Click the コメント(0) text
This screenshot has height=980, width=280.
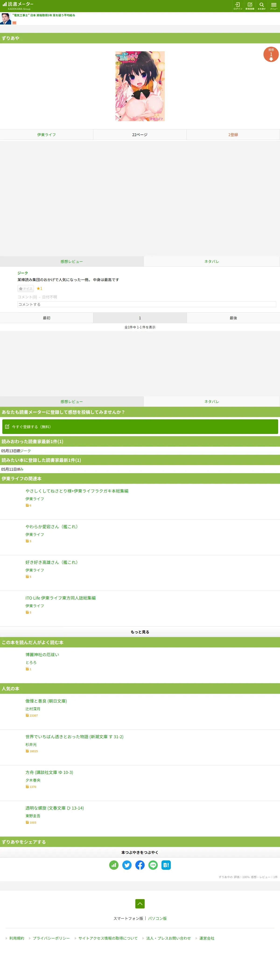(x=27, y=297)
